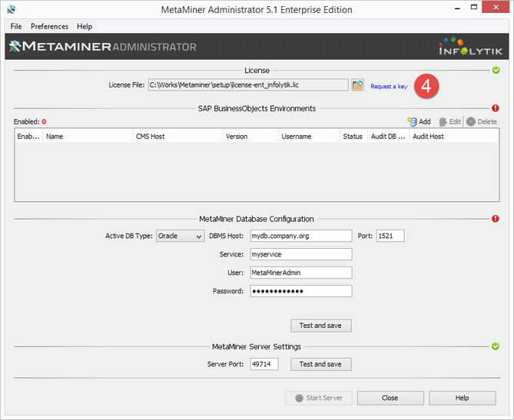
Task: Close the window with the red X
Action: 496,7
